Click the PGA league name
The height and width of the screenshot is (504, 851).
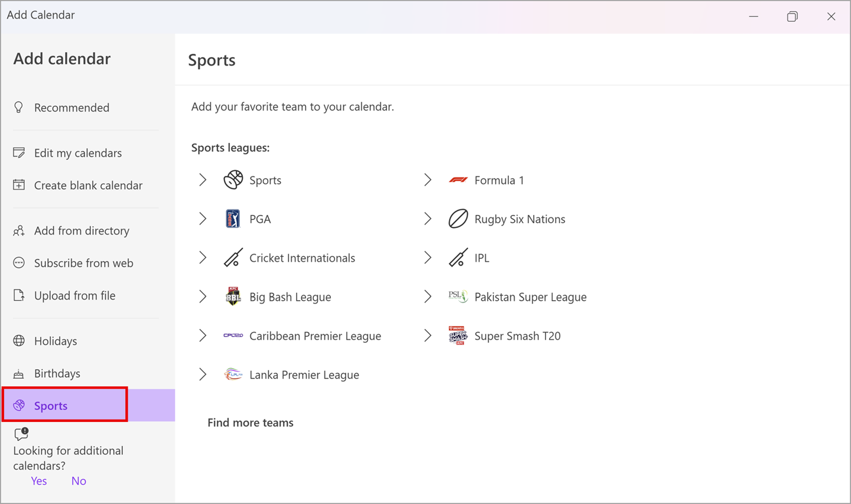(x=260, y=219)
